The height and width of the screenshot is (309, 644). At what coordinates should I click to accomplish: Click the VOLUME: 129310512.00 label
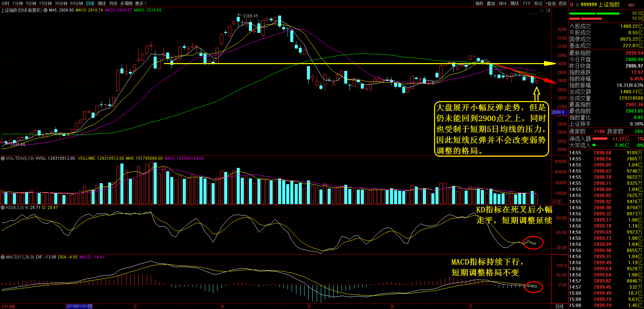pos(101,158)
